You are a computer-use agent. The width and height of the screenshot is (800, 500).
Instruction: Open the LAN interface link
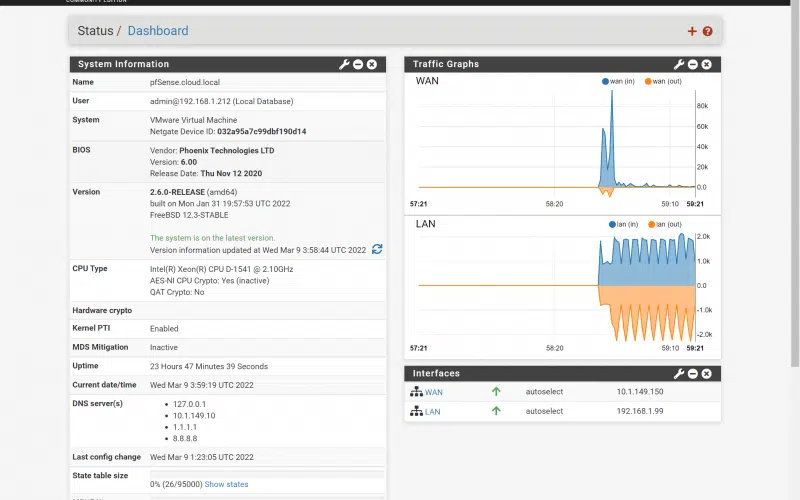[x=432, y=411]
